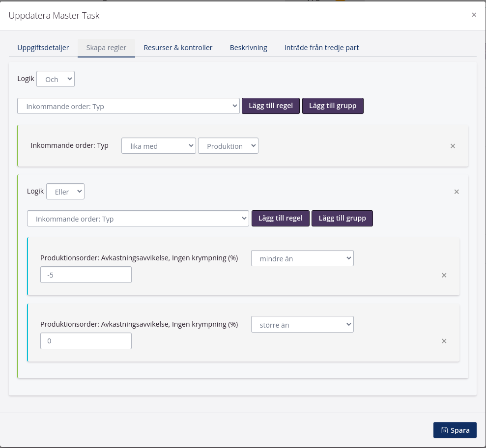Expand the 'lika med' operator dropdown
The image size is (486, 448).
click(x=158, y=146)
